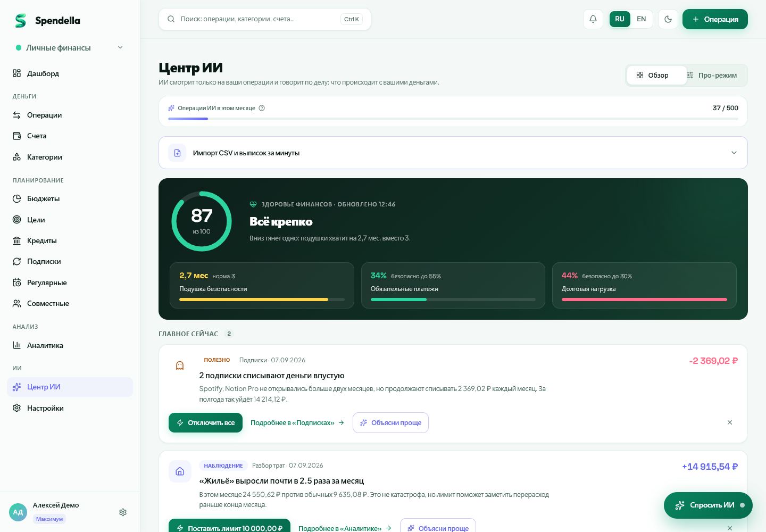
Task: Switch to the Про-режим tab
Action: click(x=712, y=75)
